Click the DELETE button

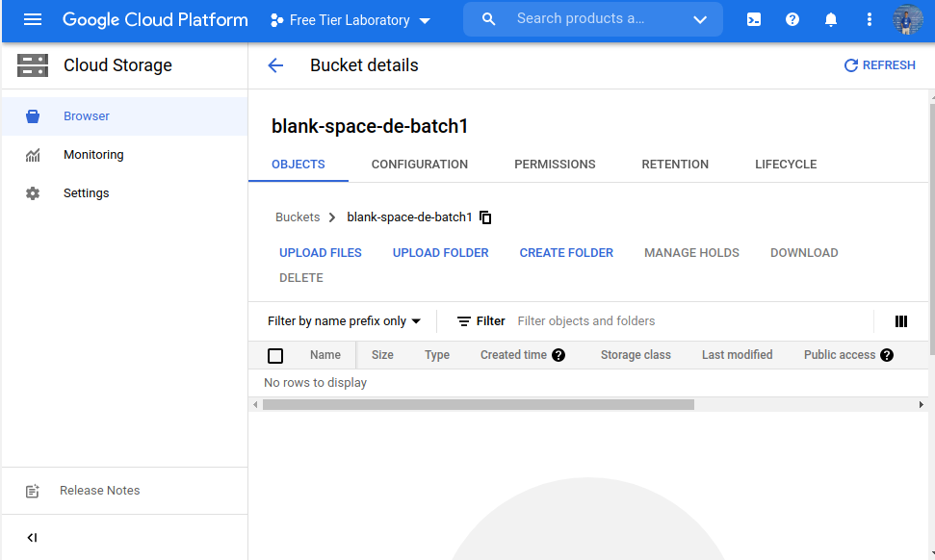pos(301,278)
